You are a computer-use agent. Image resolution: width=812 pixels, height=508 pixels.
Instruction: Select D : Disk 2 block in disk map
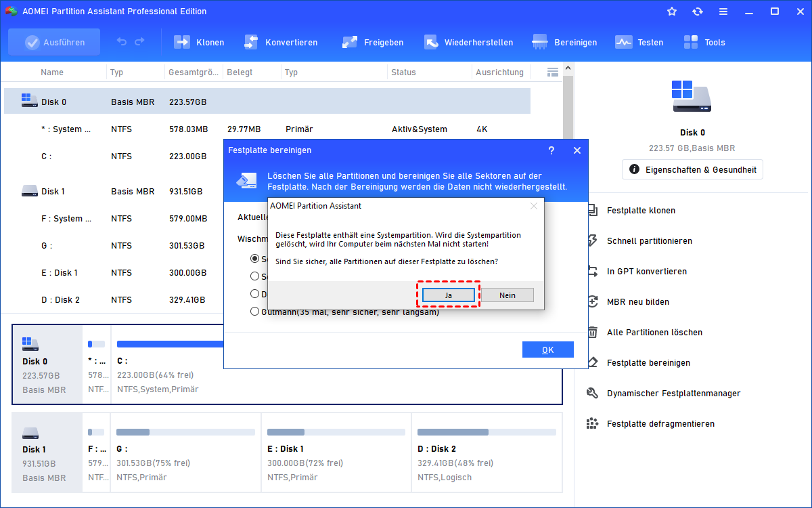point(487,452)
